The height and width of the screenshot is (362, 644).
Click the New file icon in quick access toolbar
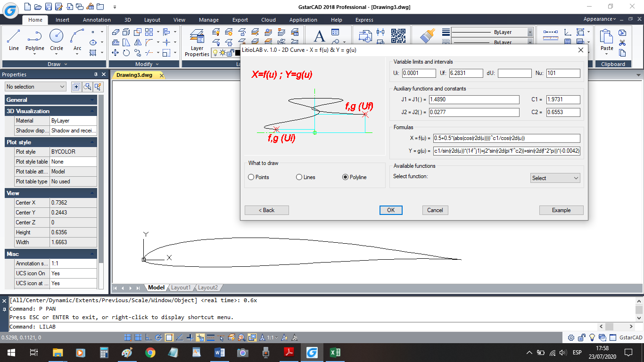(x=27, y=7)
